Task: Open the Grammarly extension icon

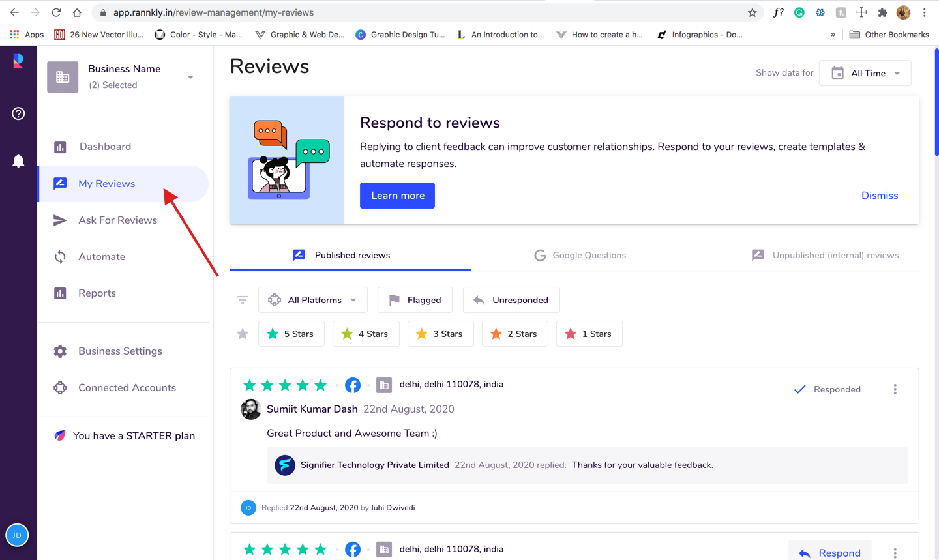Action: [799, 12]
